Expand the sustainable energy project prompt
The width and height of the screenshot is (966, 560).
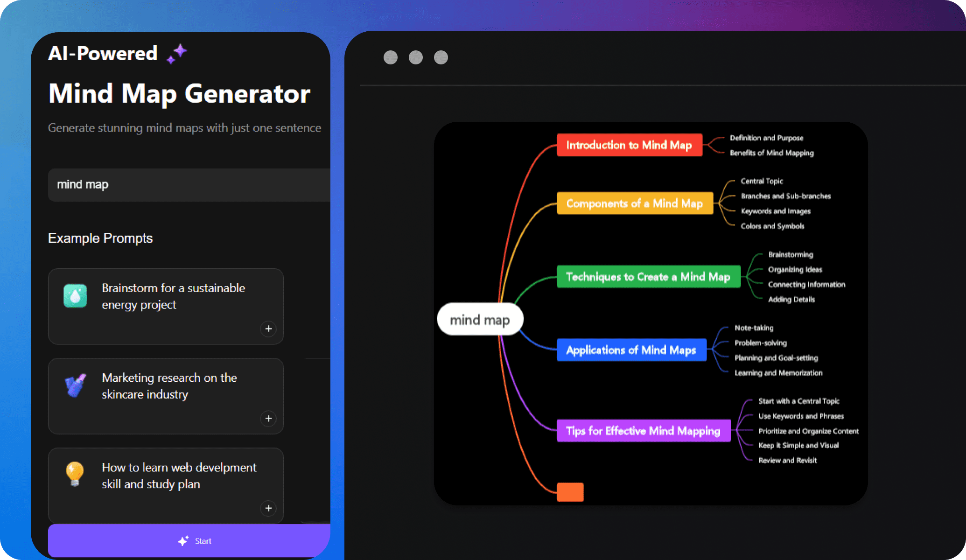pyautogui.click(x=269, y=329)
